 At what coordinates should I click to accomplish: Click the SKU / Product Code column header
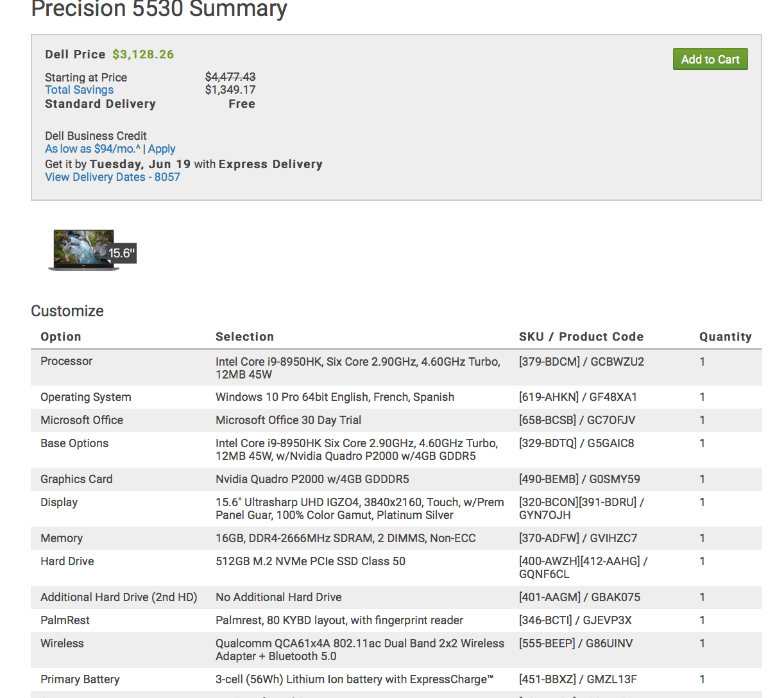tap(581, 337)
